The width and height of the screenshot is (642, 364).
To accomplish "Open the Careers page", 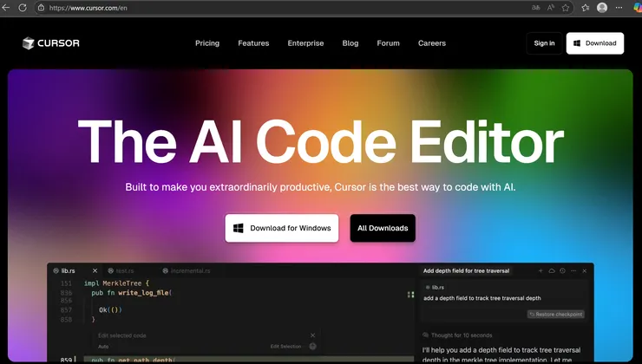I will click(432, 43).
